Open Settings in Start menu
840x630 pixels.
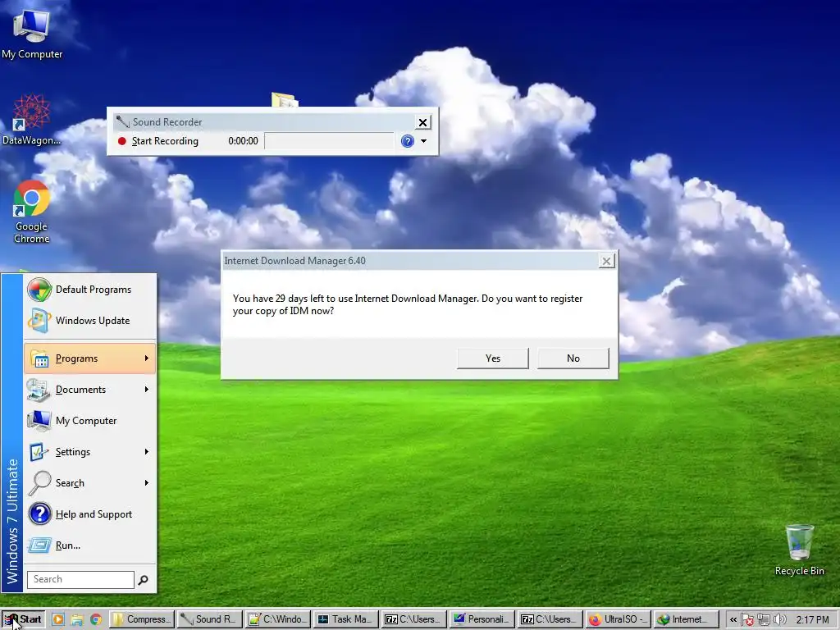tap(90, 452)
